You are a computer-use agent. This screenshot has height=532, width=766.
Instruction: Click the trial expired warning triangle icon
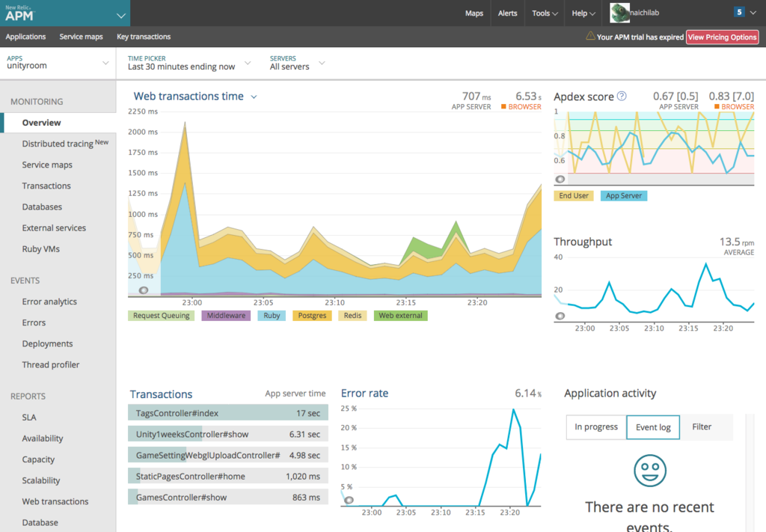(x=590, y=36)
